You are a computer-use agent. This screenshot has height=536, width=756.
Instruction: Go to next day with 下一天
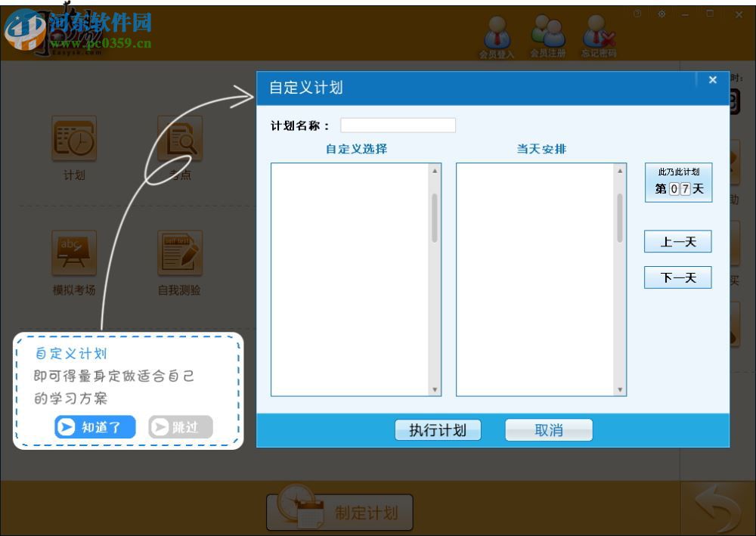click(x=677, y=277)
